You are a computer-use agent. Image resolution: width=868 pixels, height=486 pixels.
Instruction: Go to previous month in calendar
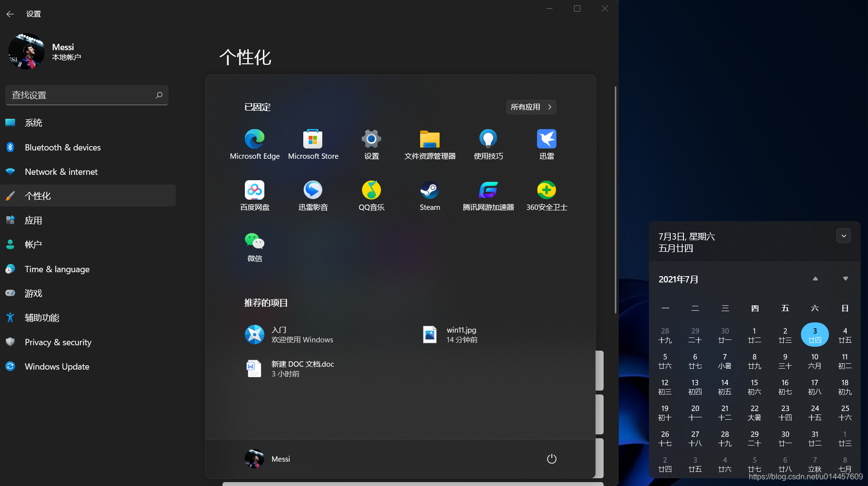pyautogui.click(x=815, y=279)
